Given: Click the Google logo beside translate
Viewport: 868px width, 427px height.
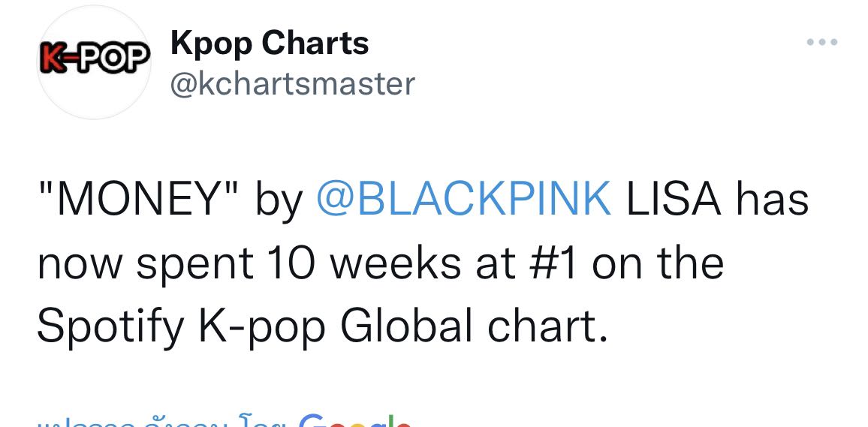Looking at the screenshot, I should coord(354,420).
